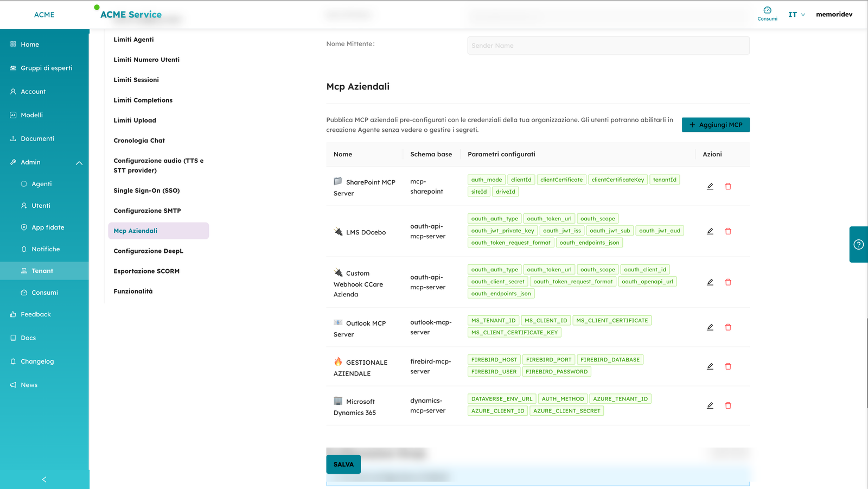Open the memoridev user menu

click(834, 15)
